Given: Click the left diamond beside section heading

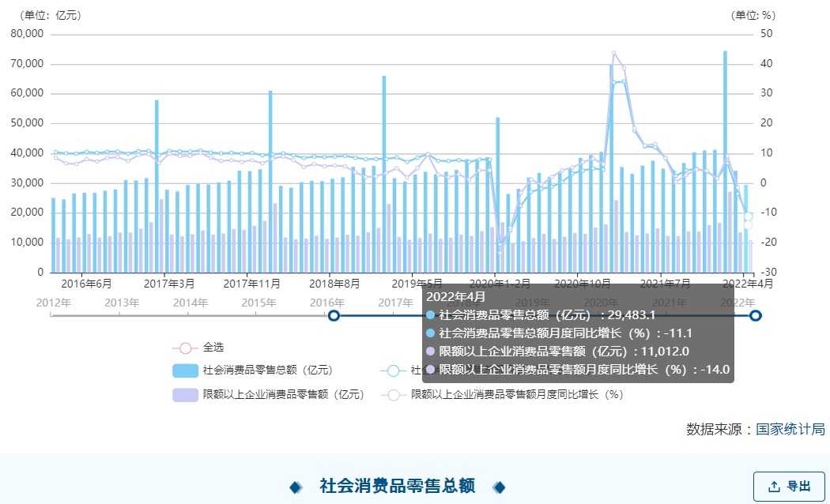Looking at the screenshot, I should 296,487.
